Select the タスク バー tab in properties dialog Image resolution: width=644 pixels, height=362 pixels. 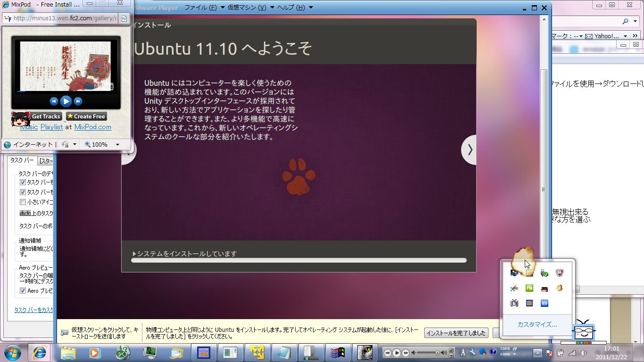click(x=22, y=161)
